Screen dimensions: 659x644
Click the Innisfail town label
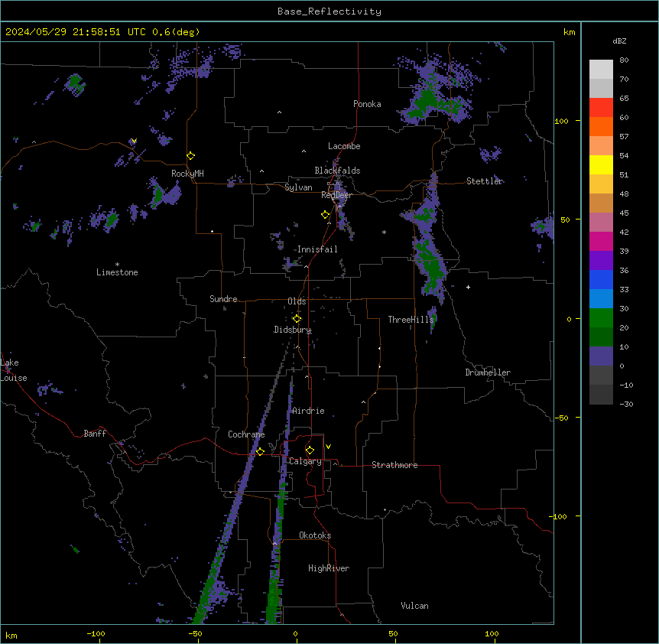coord(317,249)
